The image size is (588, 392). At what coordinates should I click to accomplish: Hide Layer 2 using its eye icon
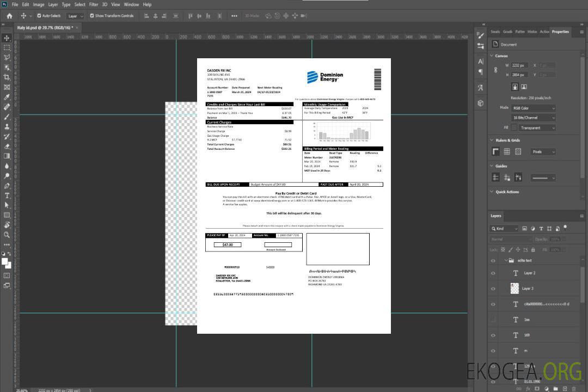(x=493, y=273)
